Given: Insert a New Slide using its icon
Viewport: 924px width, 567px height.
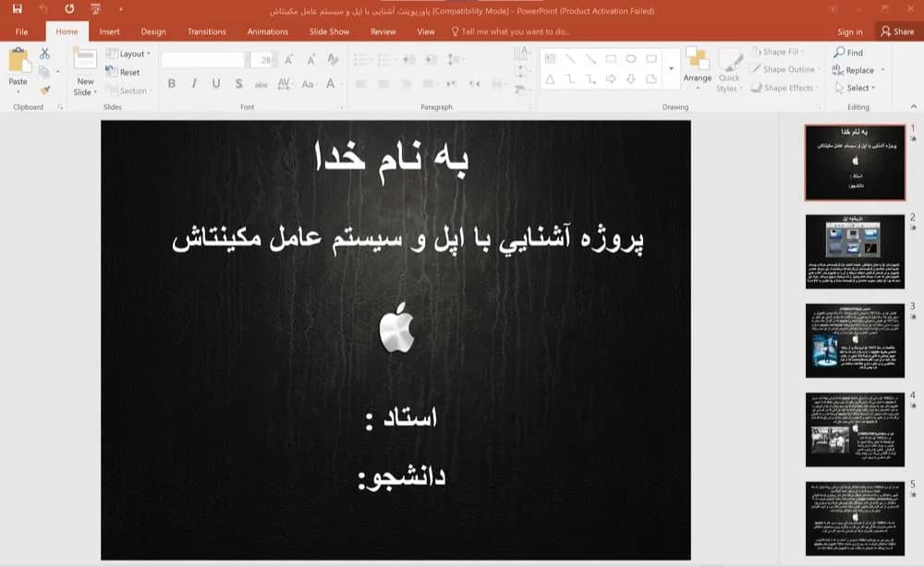Looking at the screenshot, I should (x=85, y=59).
